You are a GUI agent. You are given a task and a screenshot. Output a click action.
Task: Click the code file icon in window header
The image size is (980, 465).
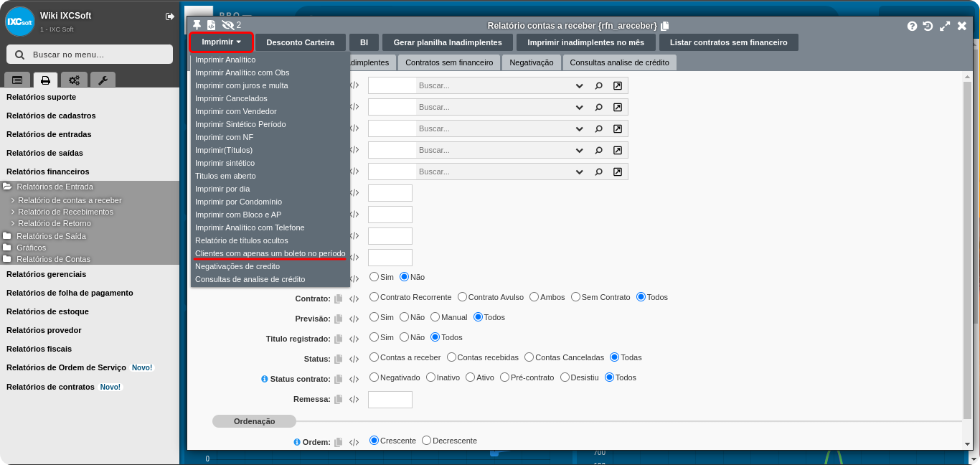[x=212, y=25]
